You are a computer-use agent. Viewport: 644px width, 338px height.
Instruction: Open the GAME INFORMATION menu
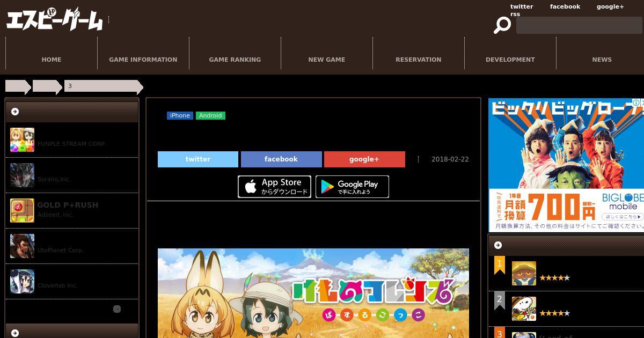click(143, 60)
